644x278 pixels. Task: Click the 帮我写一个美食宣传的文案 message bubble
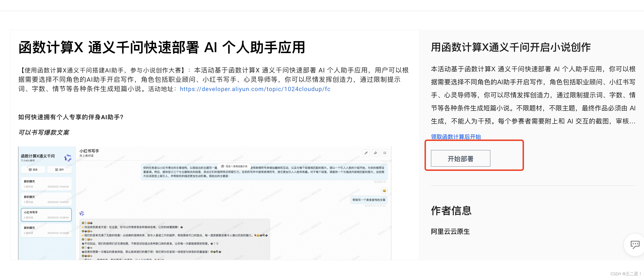pyautogui.click(x=369, y=200)
